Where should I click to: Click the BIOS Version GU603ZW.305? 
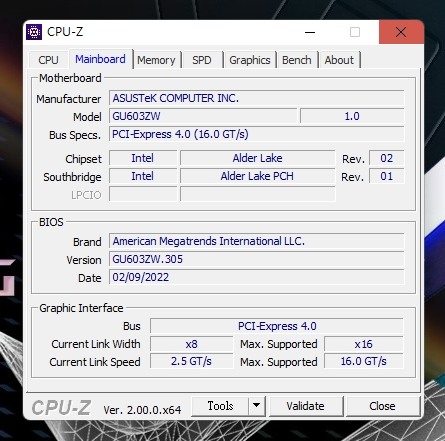[x=256, y=259]
